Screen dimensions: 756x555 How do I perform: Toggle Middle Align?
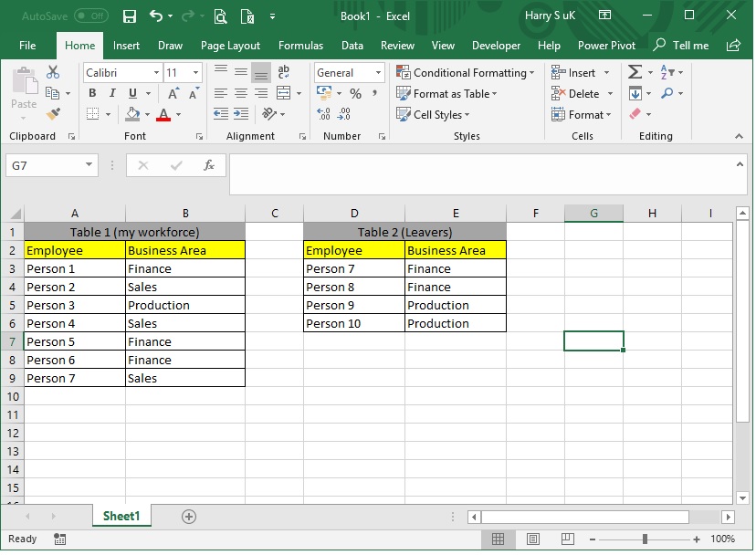[x=241, y=72]
